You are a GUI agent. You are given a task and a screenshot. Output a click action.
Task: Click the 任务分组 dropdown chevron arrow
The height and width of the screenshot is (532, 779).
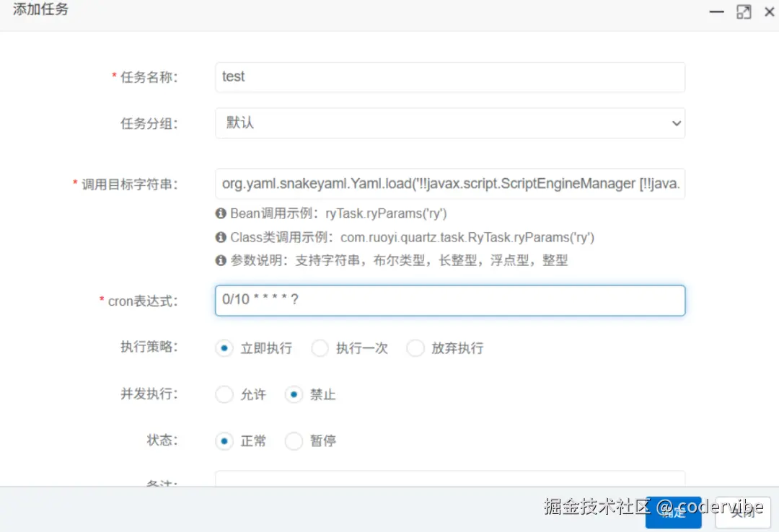point(677,123)
